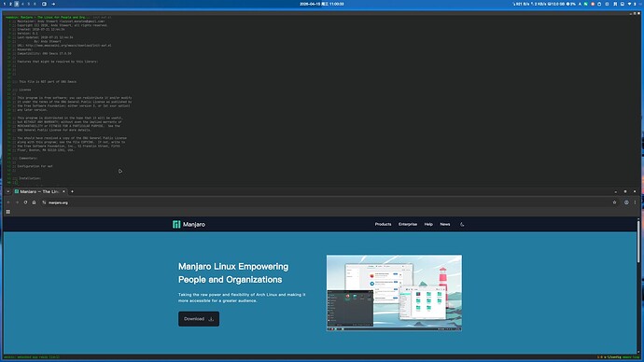Switch to workspace 4 in top bar
This screenshot has height=362, width=644.
point(22,4)
